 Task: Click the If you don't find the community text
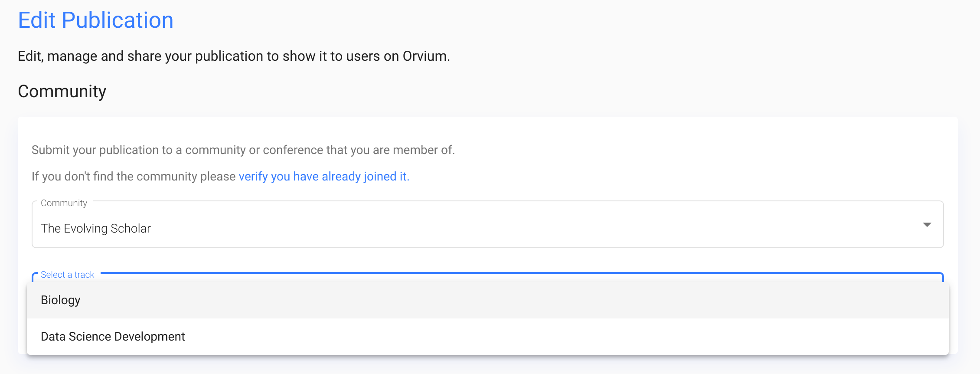[134, 177]
